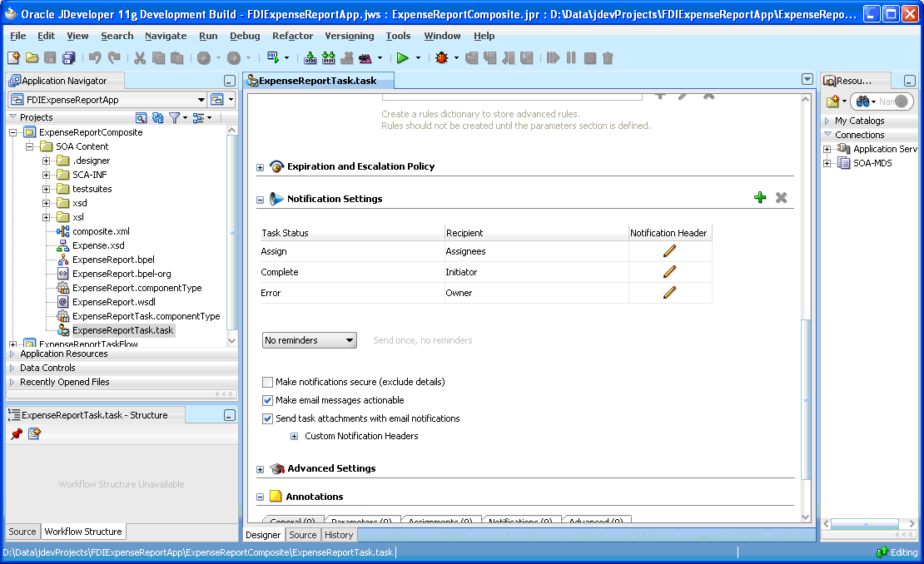Viewport: 924px width, 564px height.
Task: Open the Refactor menu
Action: (x=292, y=36)
